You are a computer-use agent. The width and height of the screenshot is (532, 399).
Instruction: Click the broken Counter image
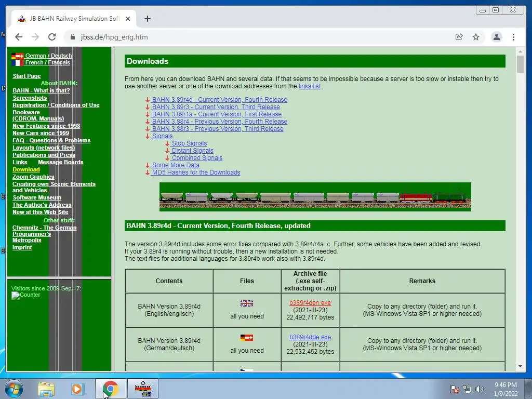click(25, 295)
